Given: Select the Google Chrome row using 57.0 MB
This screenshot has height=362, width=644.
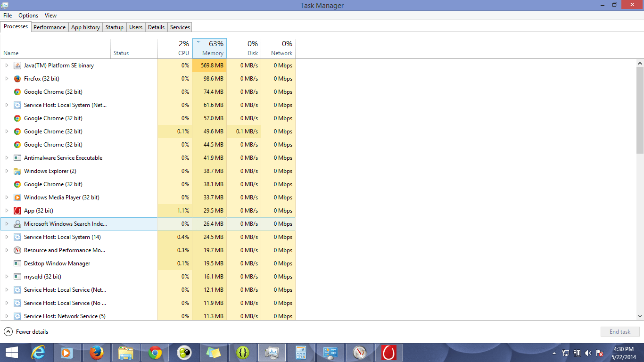Looking at the screenshot, I should (148, 118).
